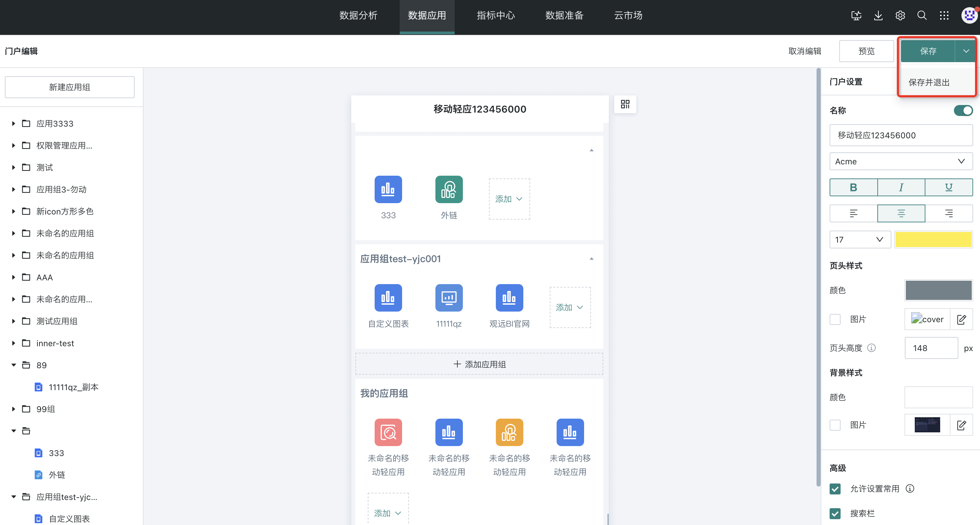980x525 pixels.
Task: Show info for 允许设置常用
Action: (x=910, y=489)
